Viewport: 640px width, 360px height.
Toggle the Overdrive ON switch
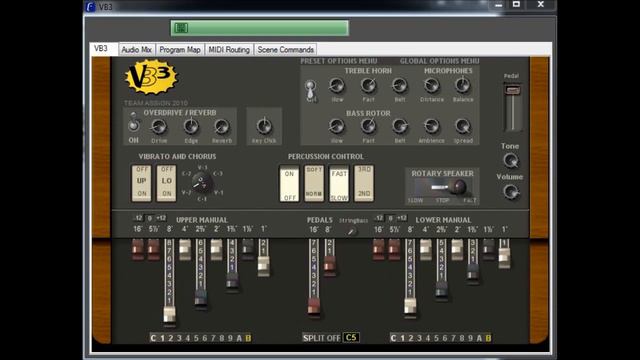click(133, 125)
